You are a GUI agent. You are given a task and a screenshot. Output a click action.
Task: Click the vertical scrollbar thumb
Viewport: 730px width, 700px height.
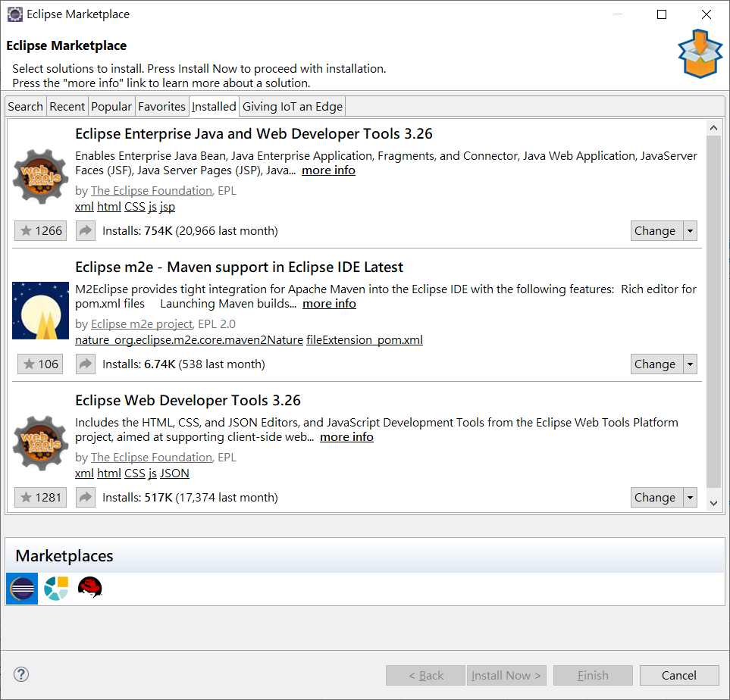coord(714,311)
